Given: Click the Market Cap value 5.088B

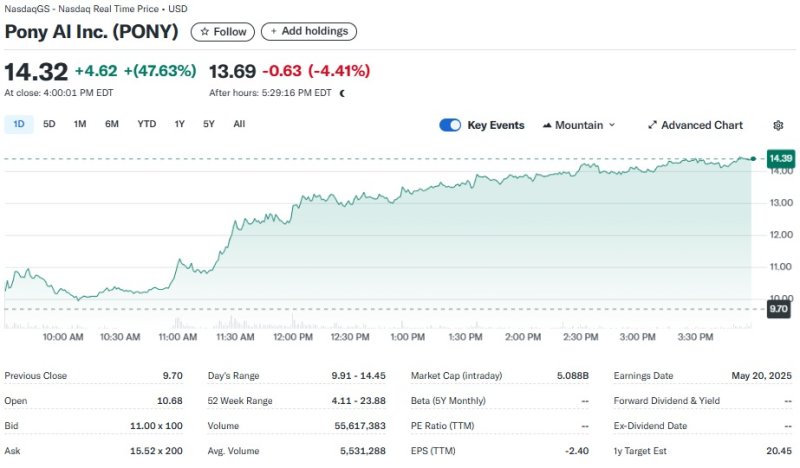Looking at the screenshot, I should 573,376.
